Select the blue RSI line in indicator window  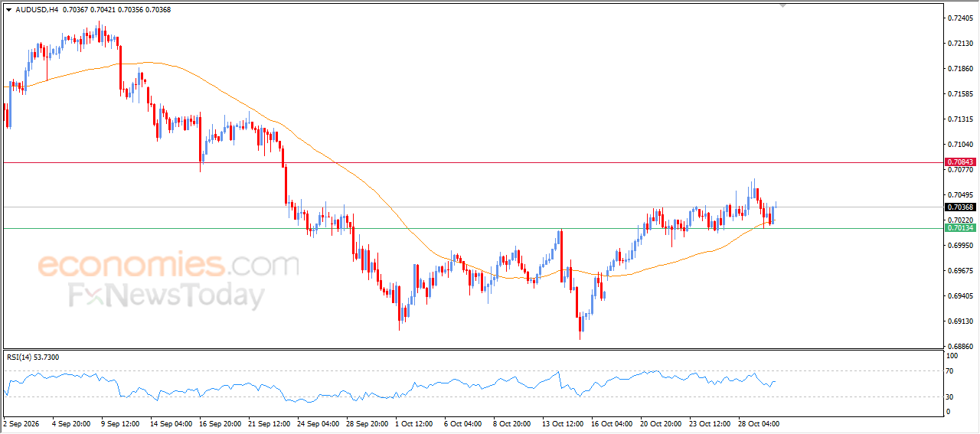390,386
